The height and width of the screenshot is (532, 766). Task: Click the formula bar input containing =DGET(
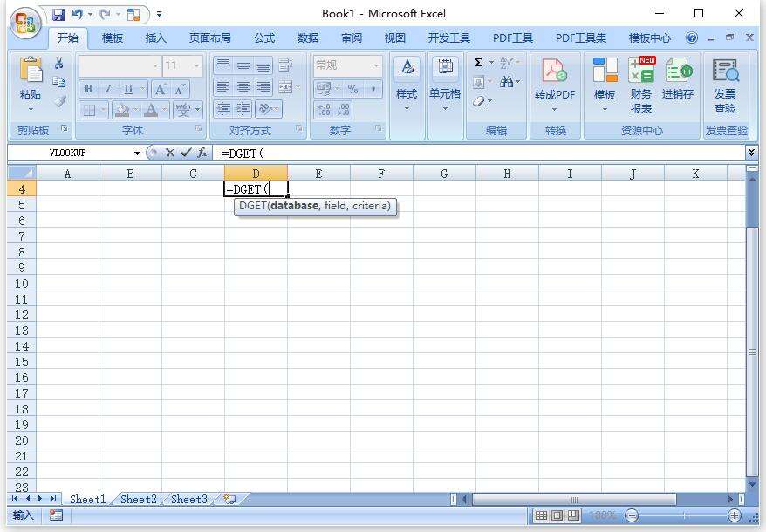(x=480, y=153)
